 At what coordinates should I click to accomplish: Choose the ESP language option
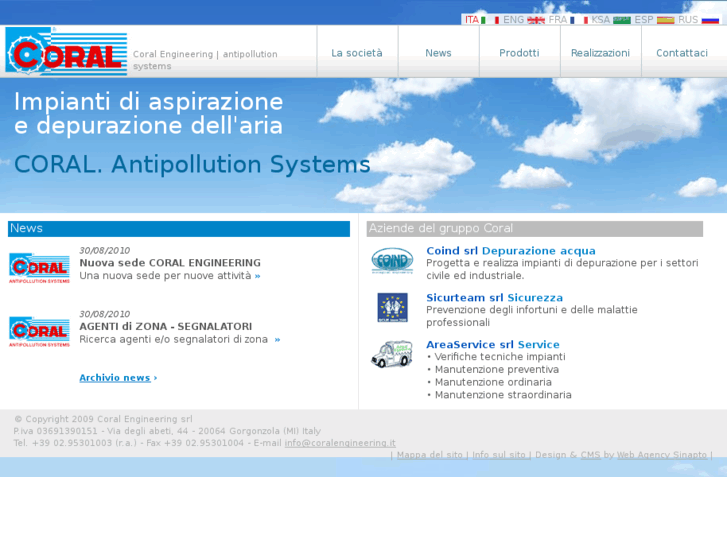click(644, 20)
